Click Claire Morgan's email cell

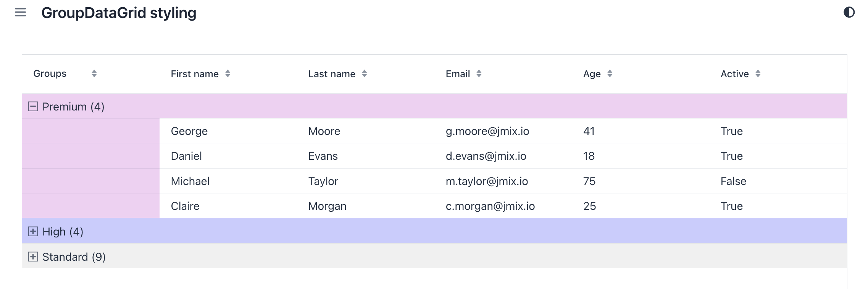(x=490, y=206)
